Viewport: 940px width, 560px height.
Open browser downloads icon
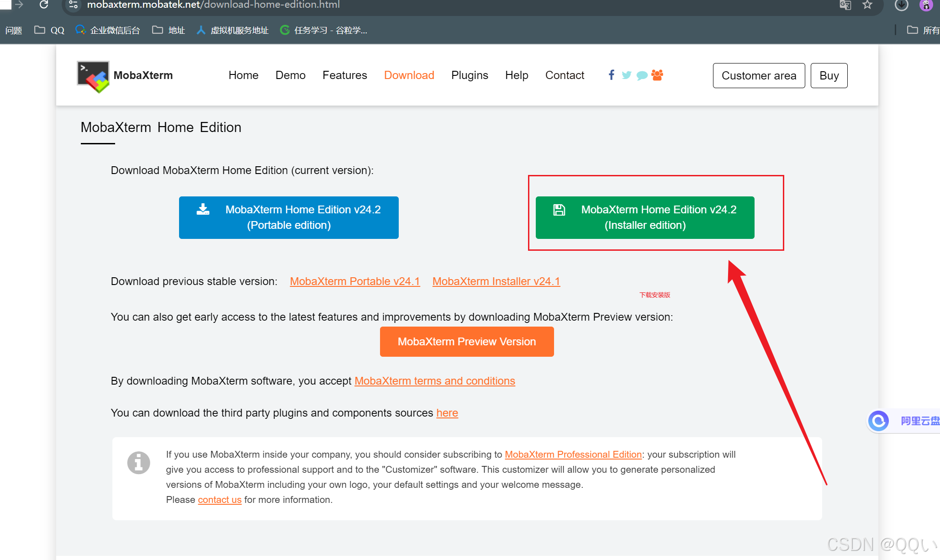click(901, 5)
